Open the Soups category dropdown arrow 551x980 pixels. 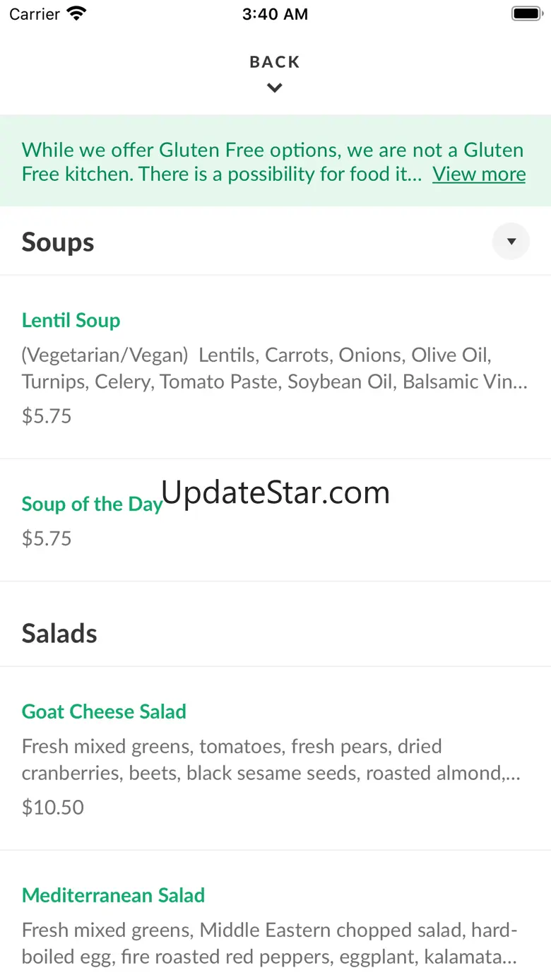coord(511,242)
